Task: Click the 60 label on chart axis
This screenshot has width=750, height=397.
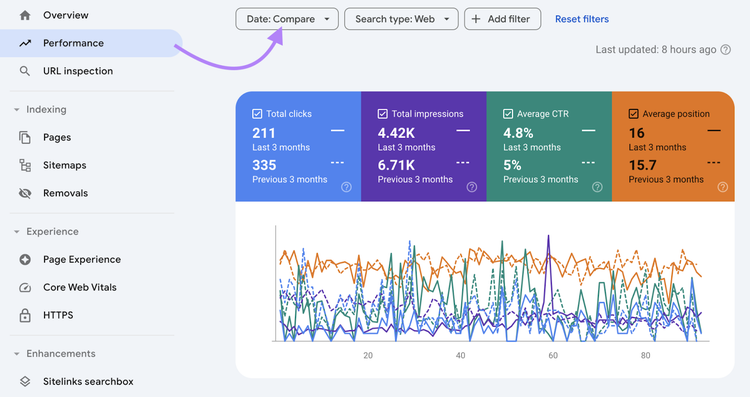Action: coord(553,355)
